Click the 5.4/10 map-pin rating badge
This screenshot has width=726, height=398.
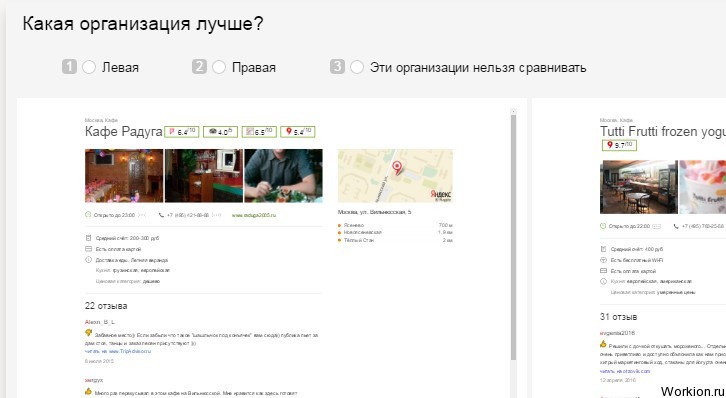click(x=298, y=132)
